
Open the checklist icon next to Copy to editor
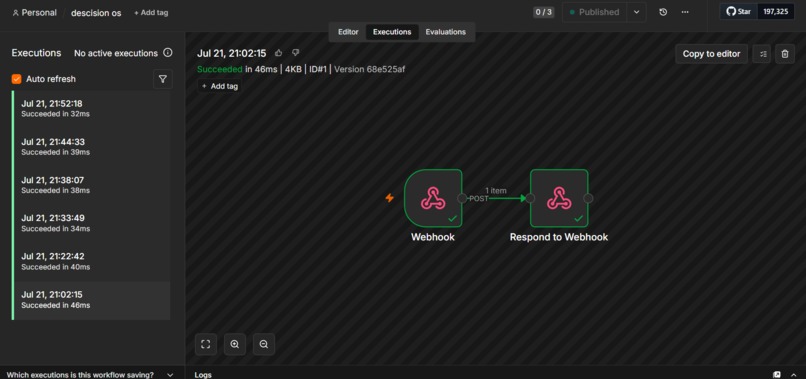pos(762,53)
